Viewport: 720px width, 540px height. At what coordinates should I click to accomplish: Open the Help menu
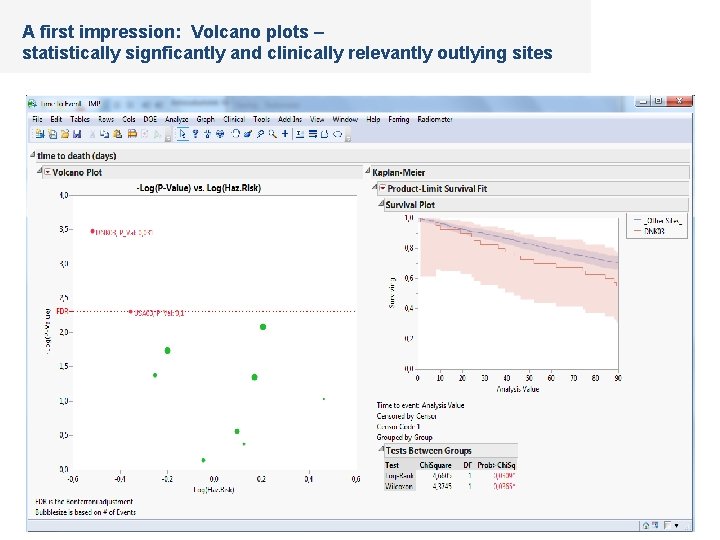pyautogui.click(x=373, y=119)
